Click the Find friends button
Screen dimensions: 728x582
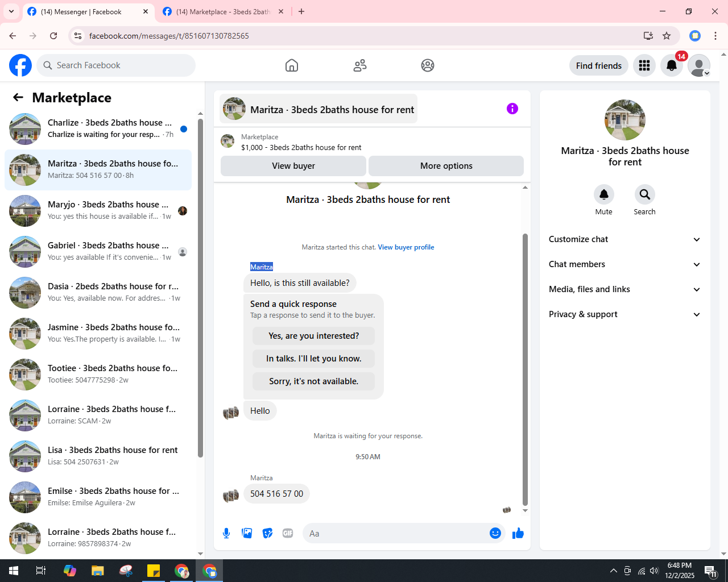click(599, 65)
